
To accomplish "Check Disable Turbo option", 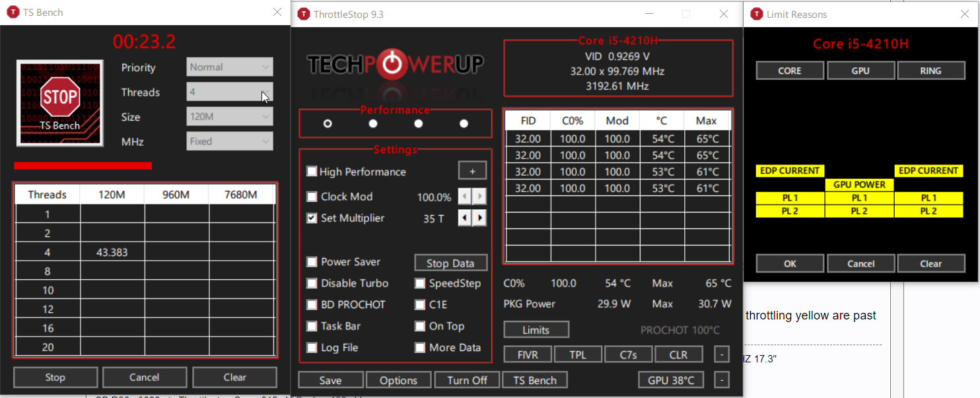I will pos(312,283).
